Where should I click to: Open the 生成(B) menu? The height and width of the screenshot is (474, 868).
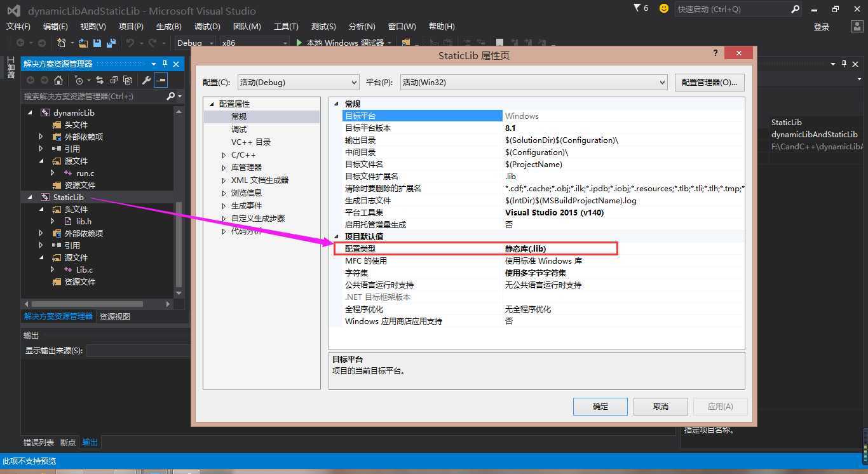[168, 26]
